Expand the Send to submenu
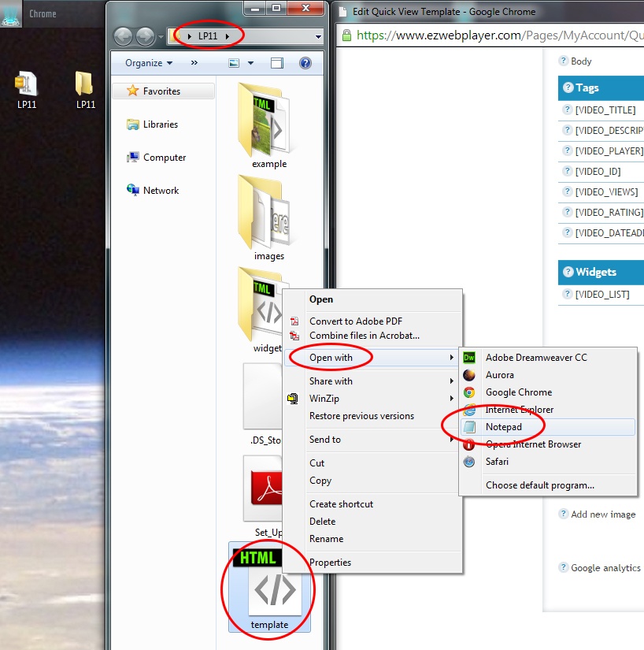The width and height of the screenshot is (644, 650). (371, 440)
